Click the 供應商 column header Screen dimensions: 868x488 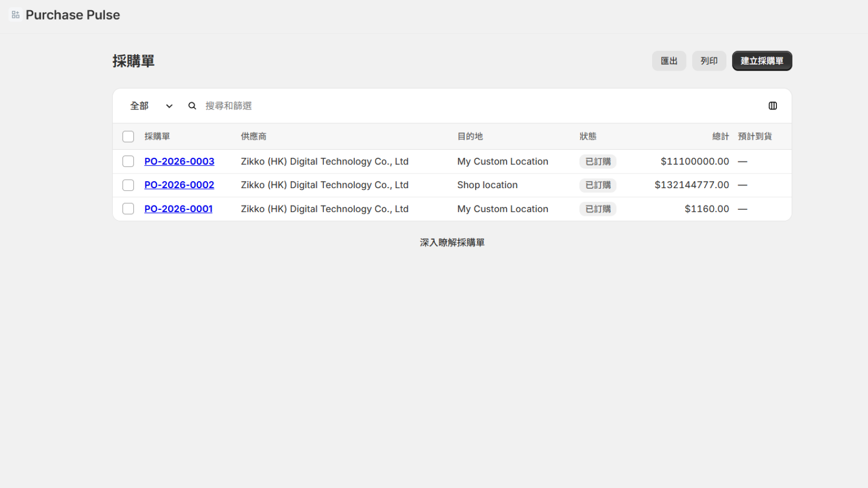point(254,137)
